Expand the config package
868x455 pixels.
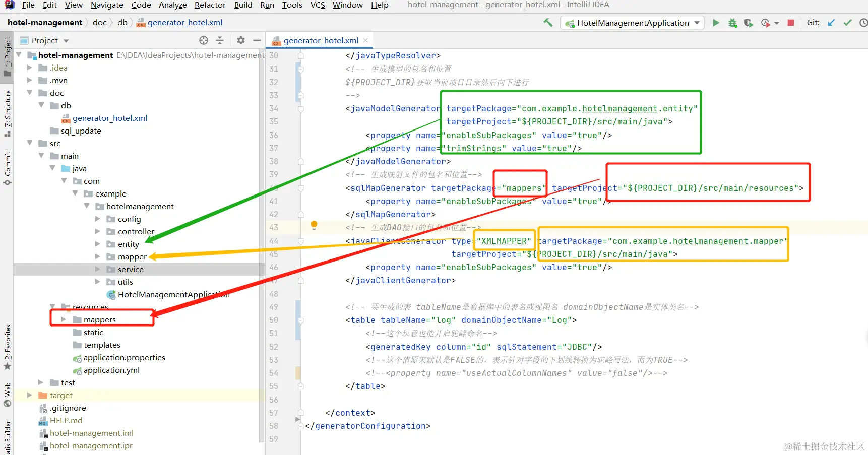[x=98, y=219]
